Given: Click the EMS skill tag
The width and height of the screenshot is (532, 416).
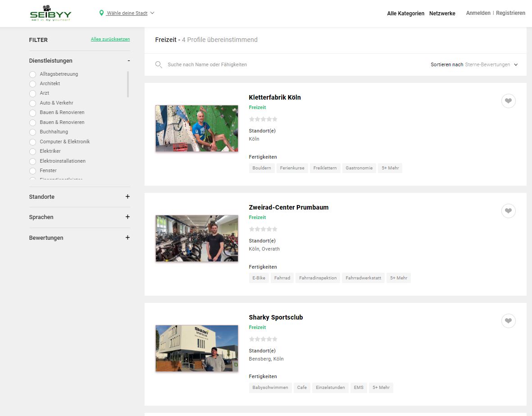Looking at the screenshot, I should click(359, 388).
